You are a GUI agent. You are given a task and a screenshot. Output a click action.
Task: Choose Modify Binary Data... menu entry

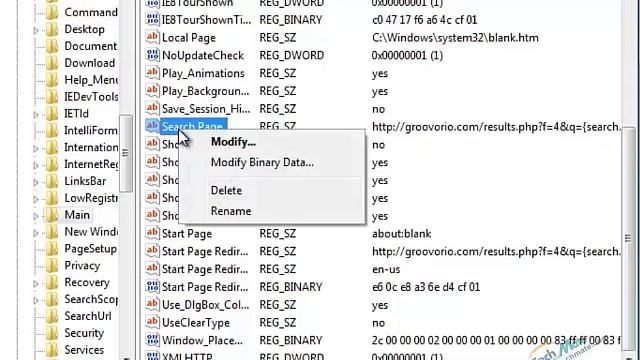262,162
